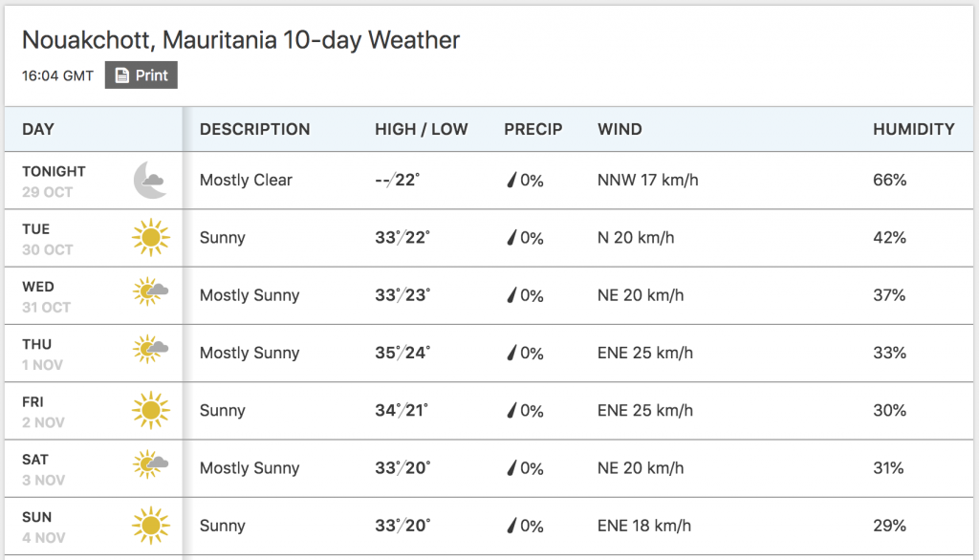Screen dimensions: 979x560
Task: Click the raindrop precip icon in Fri row
Action: coord(512,410)
